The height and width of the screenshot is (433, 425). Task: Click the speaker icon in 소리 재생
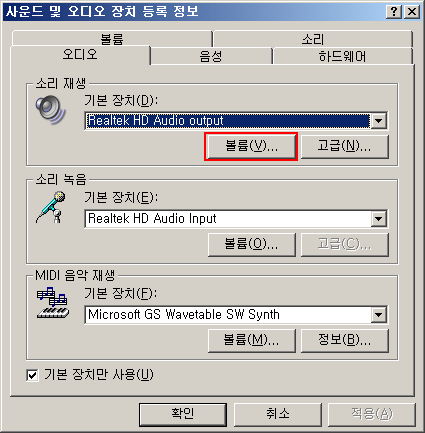(50, 110)
